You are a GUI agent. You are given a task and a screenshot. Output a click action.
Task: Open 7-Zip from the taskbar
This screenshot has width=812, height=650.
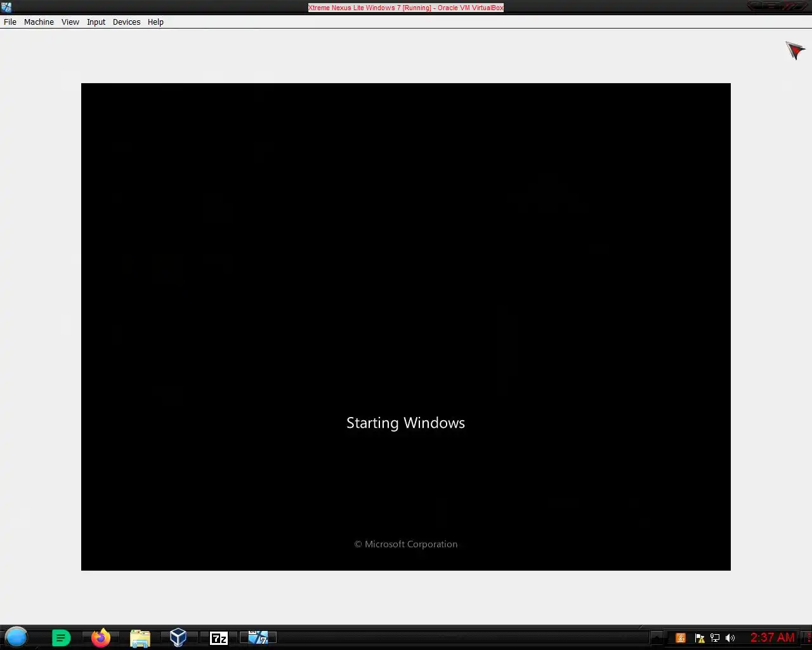pyautogui.click(x=219, y=638)
